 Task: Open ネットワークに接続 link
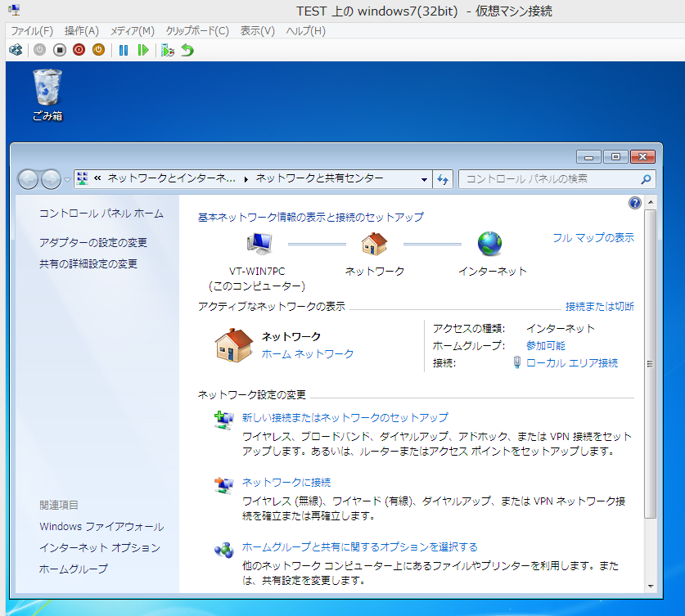286,483
